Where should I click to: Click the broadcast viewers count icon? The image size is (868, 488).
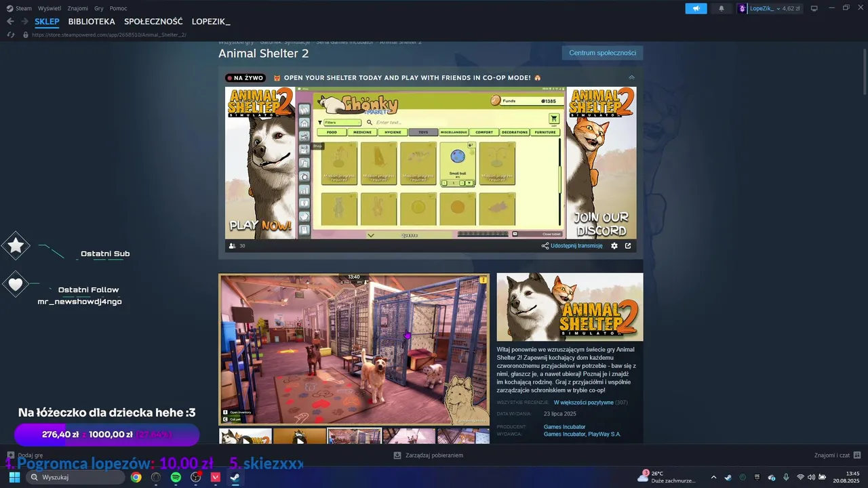[233, 246]
